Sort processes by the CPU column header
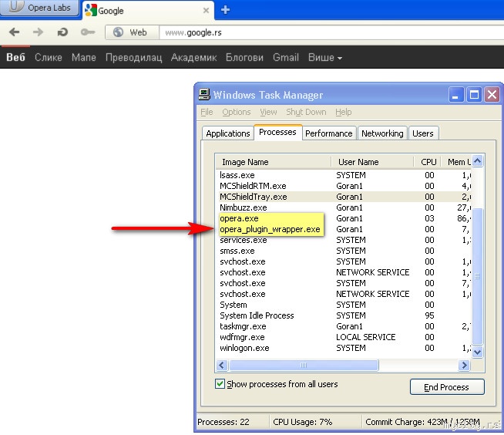This screenshot has width=504, height=435. (x=428, y=162)
